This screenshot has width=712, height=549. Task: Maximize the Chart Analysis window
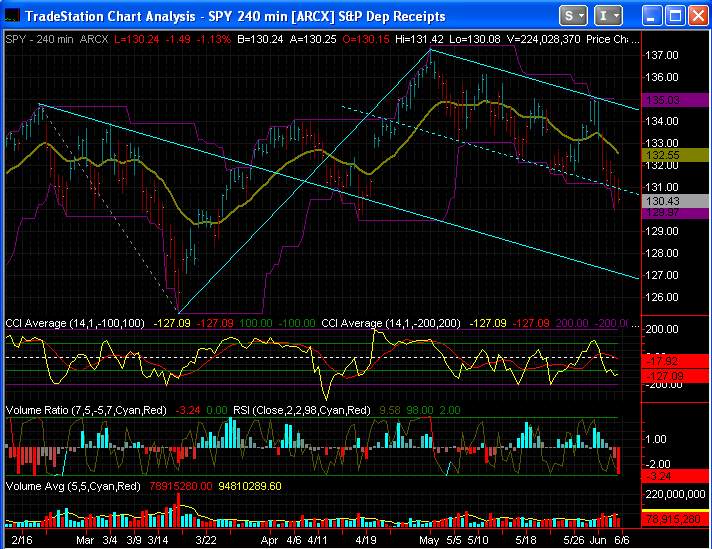tap(675, 16)
